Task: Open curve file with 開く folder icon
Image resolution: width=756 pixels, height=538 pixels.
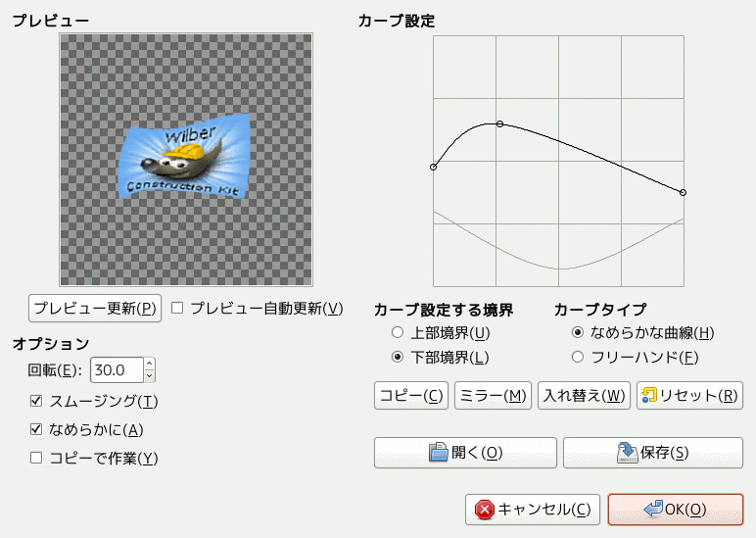Action: (x=465, y=453)
